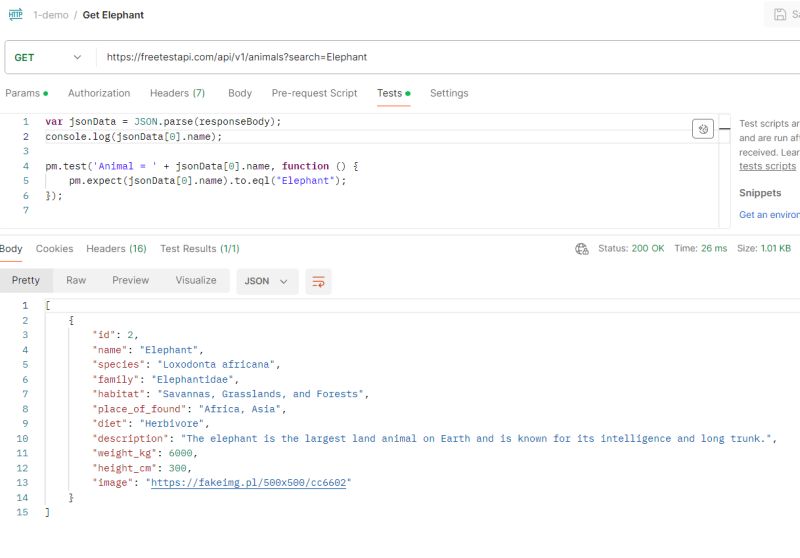
Task: Open the request Body tab
Action: coord(240,93)
